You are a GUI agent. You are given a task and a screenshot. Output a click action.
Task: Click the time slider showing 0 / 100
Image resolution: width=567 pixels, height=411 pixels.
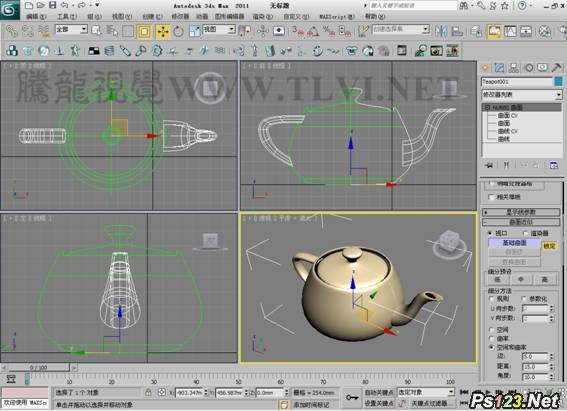(39, 368)
